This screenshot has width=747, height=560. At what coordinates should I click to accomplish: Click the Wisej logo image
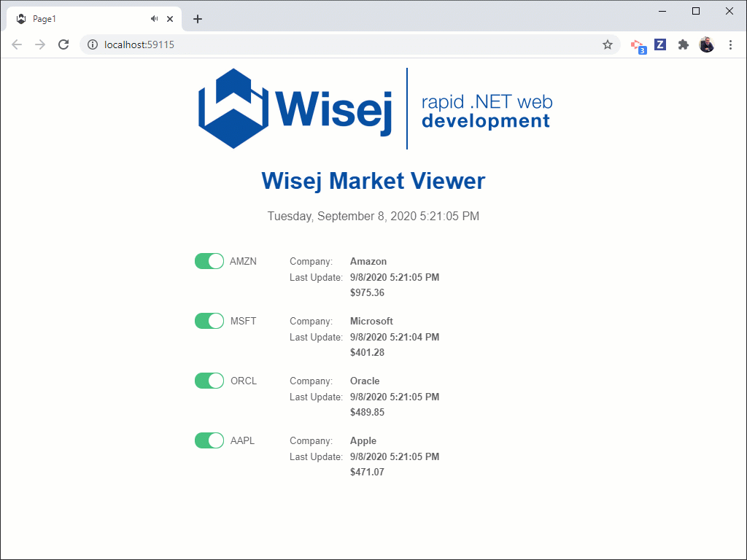point(376,109)
